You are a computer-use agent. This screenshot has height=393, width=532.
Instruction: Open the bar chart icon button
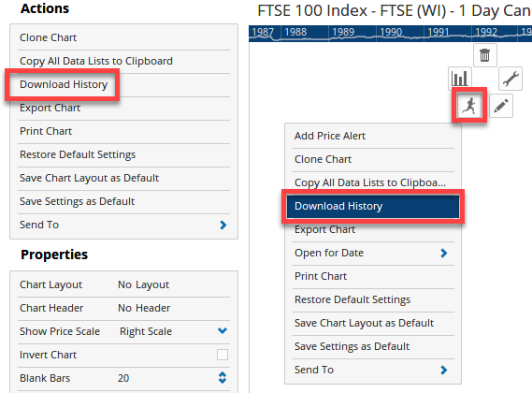tap(460, 79)
